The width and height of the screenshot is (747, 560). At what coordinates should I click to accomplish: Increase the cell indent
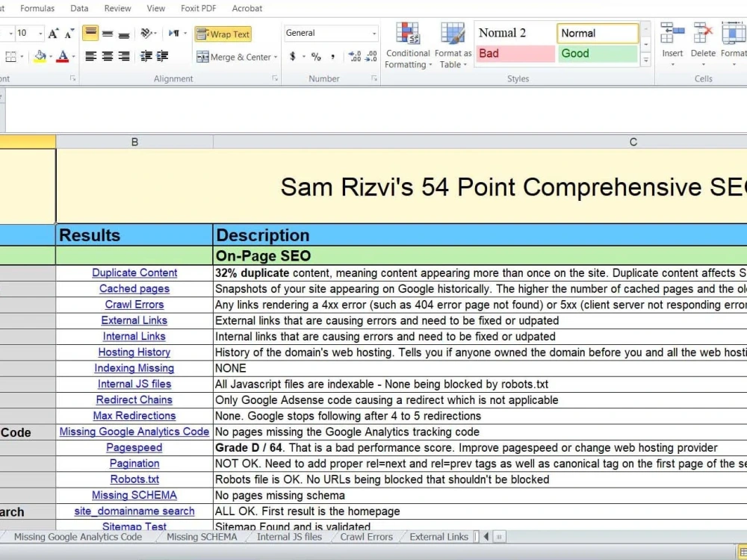162,57
